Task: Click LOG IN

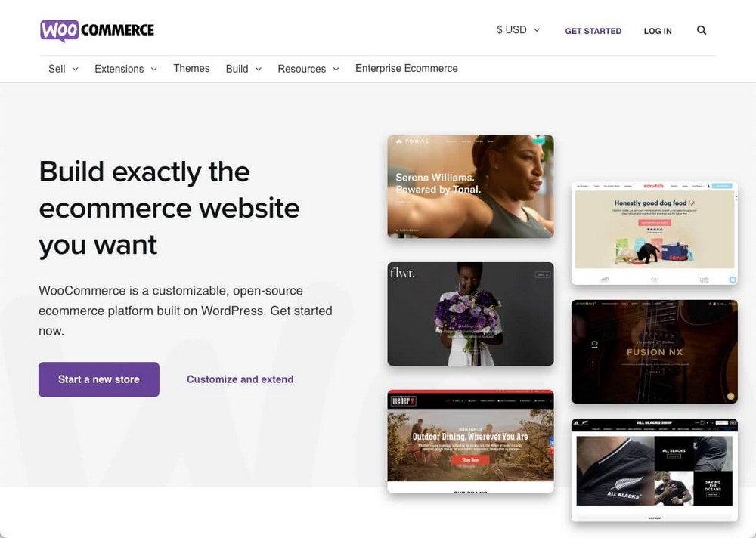Action: coord(657,31)
